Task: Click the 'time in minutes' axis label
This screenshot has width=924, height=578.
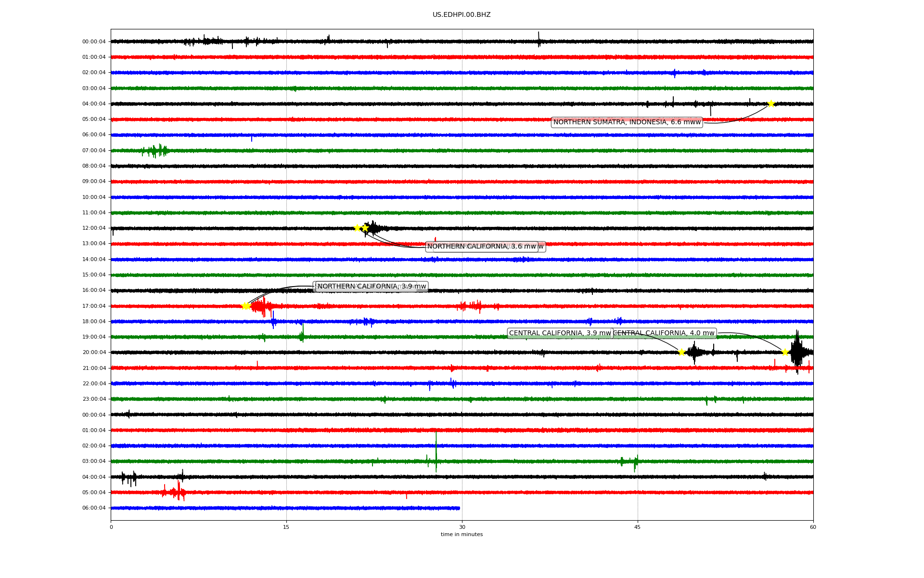Action: 461,535
